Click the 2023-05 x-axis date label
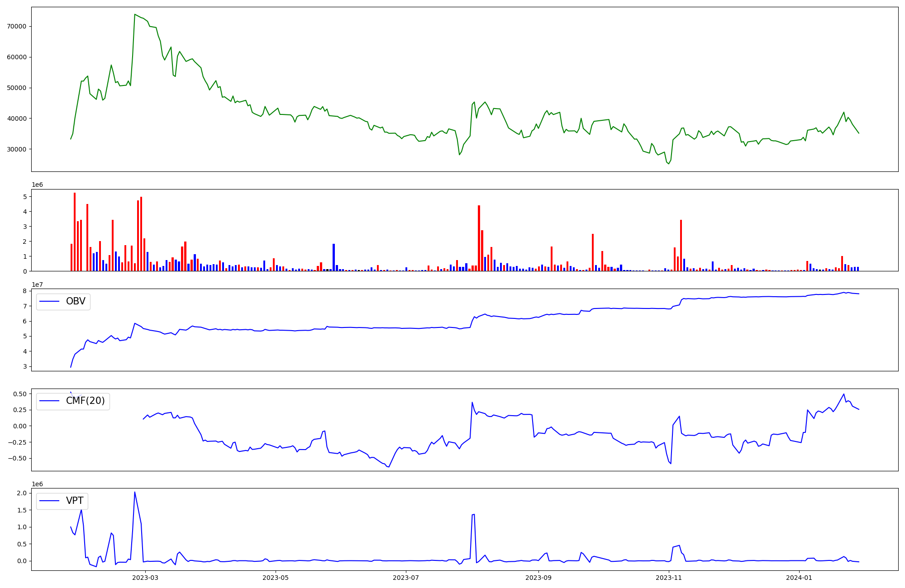 pos(276,578)
